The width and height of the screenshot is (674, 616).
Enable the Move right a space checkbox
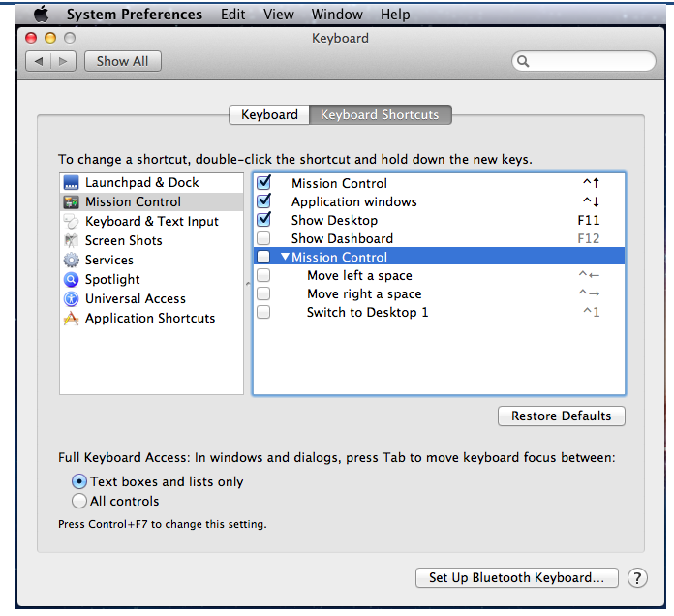263,293
